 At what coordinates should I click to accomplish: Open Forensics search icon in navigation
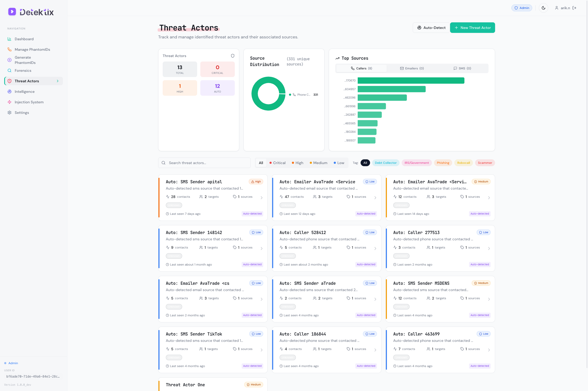(9, 70)
